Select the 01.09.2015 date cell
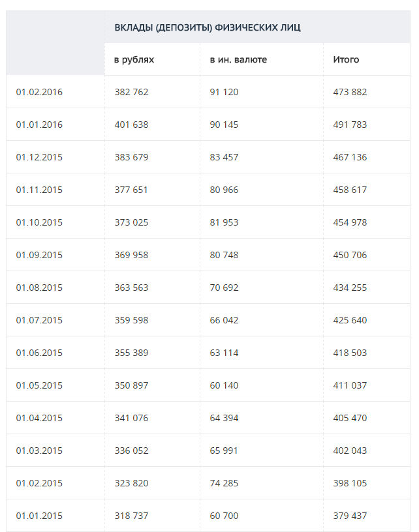 (x=39, y=255)
